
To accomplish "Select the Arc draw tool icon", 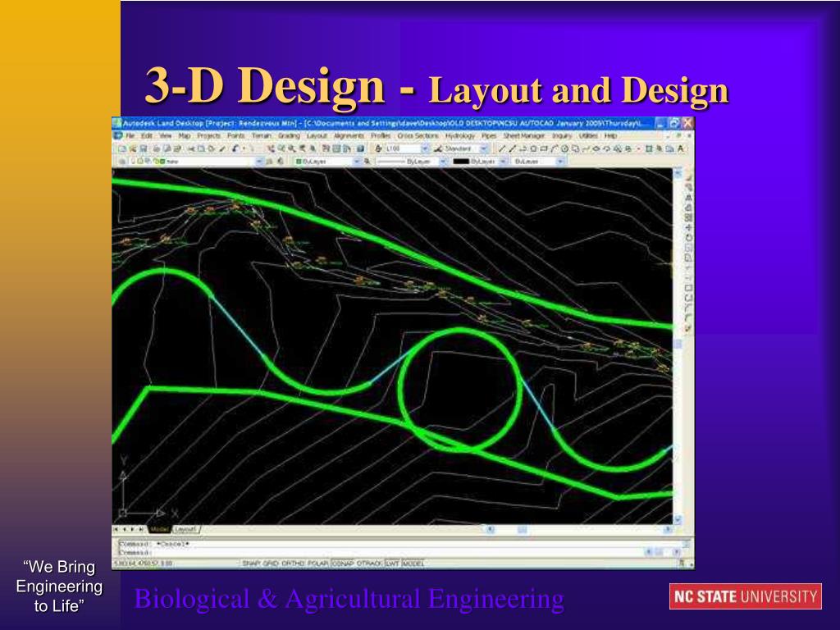I will point(555,148).
